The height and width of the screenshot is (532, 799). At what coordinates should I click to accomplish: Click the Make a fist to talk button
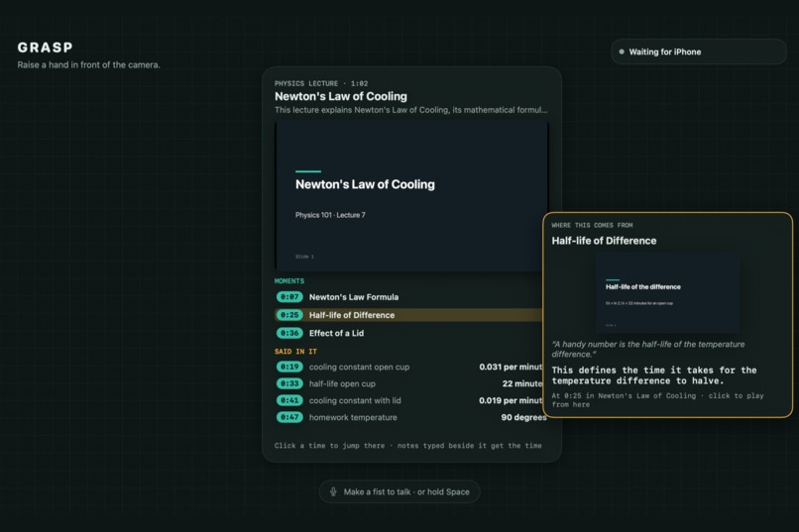[x=399, y=491]
